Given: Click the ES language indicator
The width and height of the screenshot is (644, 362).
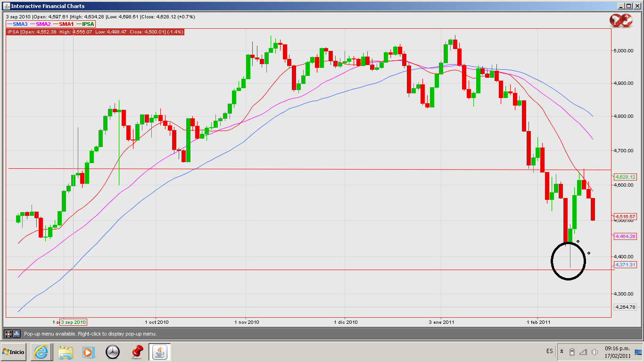Looking at the screenshot, I should (x=550, y=351).
